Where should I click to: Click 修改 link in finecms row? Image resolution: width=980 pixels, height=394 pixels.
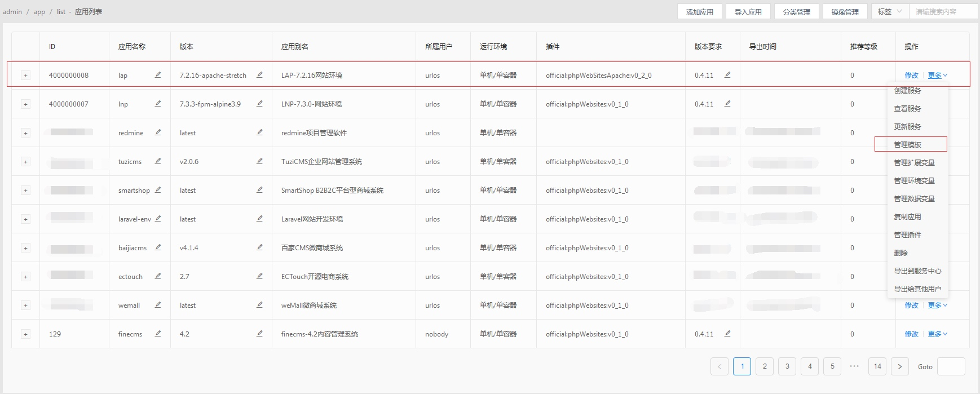911,334
